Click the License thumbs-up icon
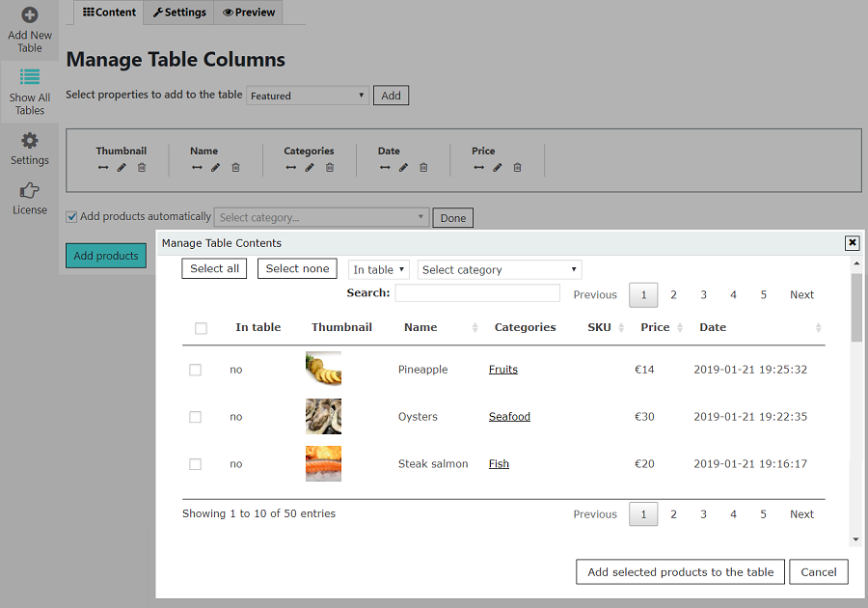This screenshot has width=868, height=608. pos(30,190)
